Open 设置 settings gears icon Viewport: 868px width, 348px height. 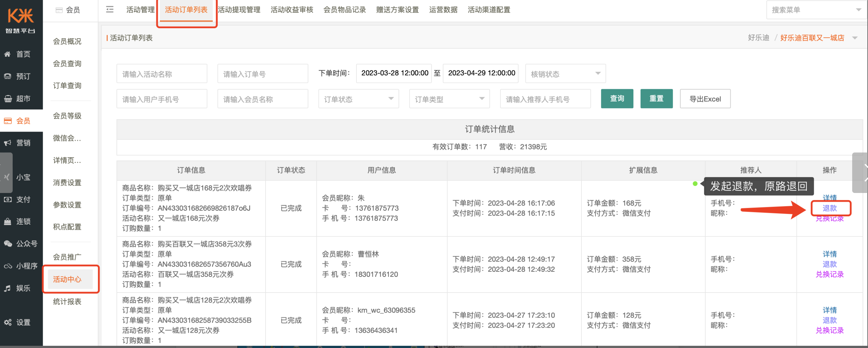(7, 322)
